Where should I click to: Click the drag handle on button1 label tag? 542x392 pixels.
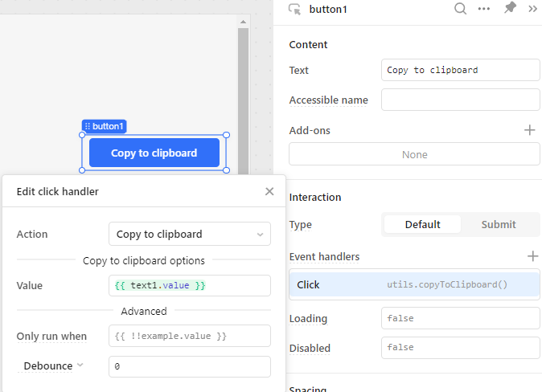[87, 126]
